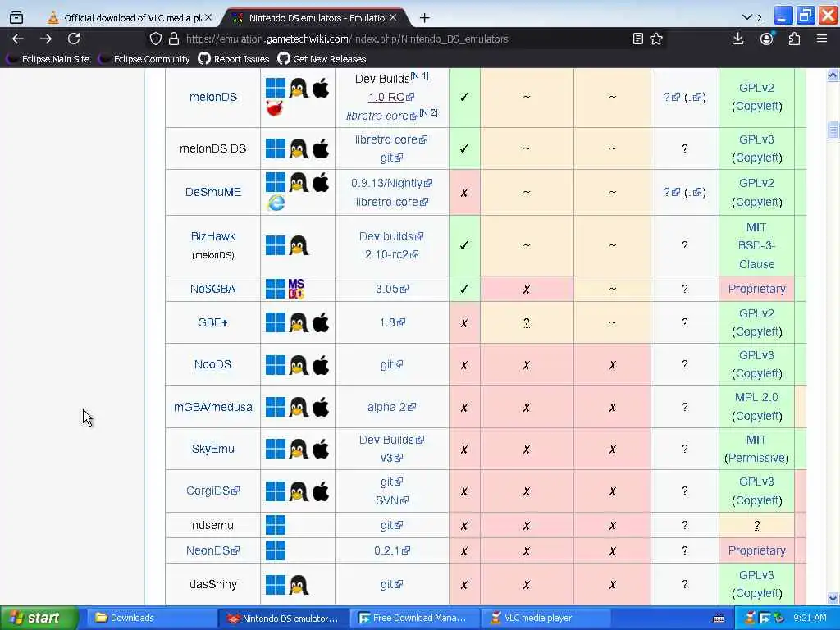Click the site padlock icon

(x=174, y=39)
